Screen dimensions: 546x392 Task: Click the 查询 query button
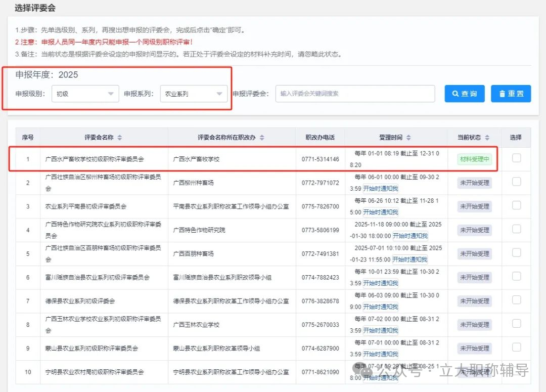(x=464, y=94)
